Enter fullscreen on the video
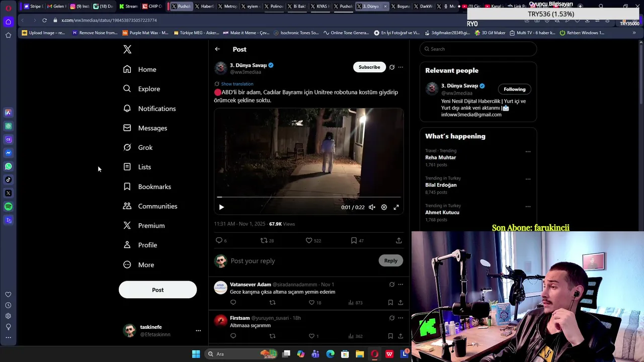 (396, 207)
